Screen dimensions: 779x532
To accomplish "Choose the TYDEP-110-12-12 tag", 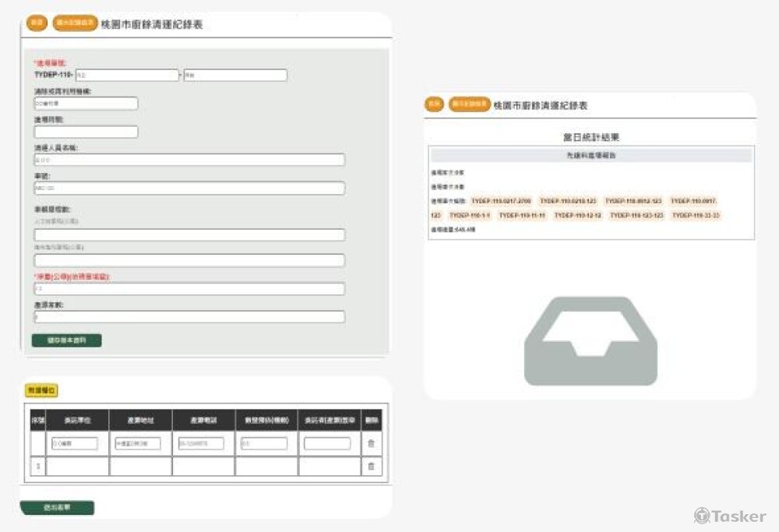I will tap(577, 215).
